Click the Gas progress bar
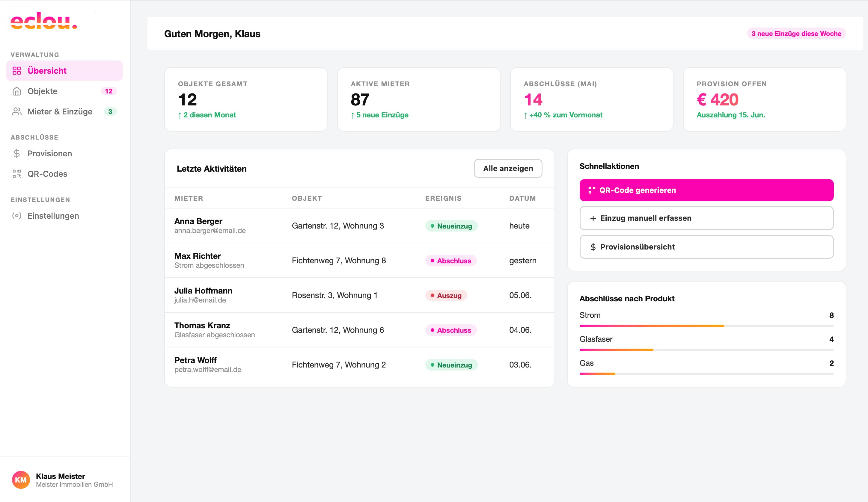 click(x=706, y=374)
